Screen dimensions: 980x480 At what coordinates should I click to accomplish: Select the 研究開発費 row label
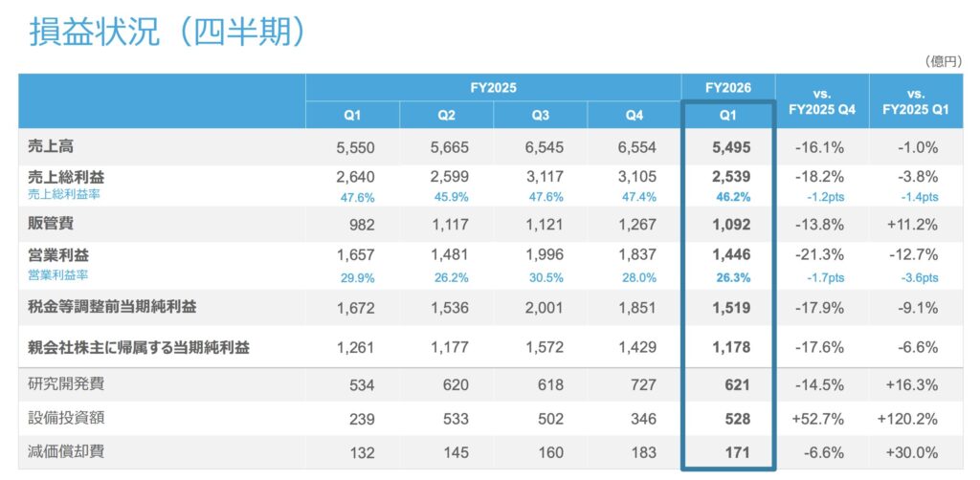pos(58,384)
